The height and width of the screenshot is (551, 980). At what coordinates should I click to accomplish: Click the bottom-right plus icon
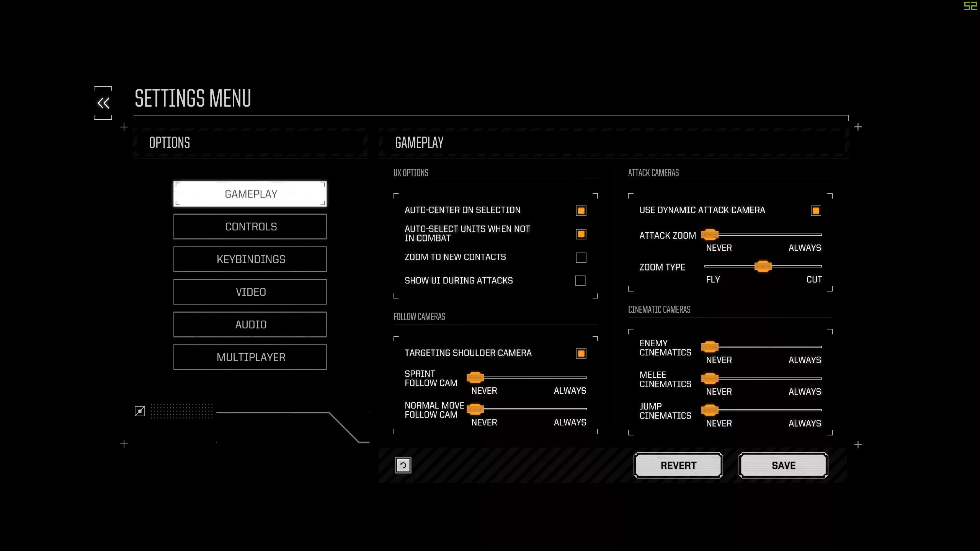[x=857, y=444]
